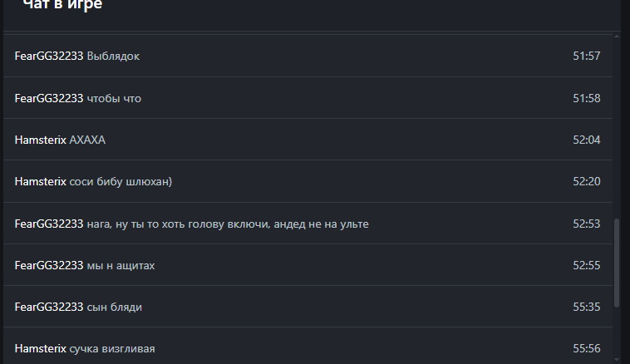630x364 pixels.
Task: Jump to the 55:56 timestamp
Action: (586, 348)
